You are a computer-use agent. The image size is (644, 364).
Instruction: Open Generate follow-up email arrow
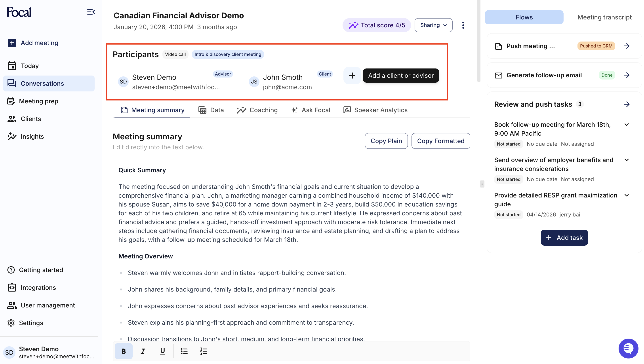coord(627,75)
